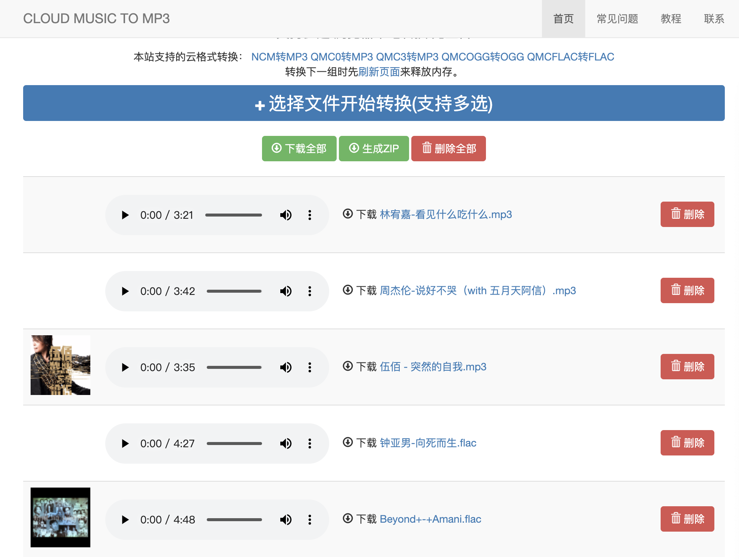Switch to the 常见问题 tab
This screenshot has width=739, height=560.
[617, 19]
